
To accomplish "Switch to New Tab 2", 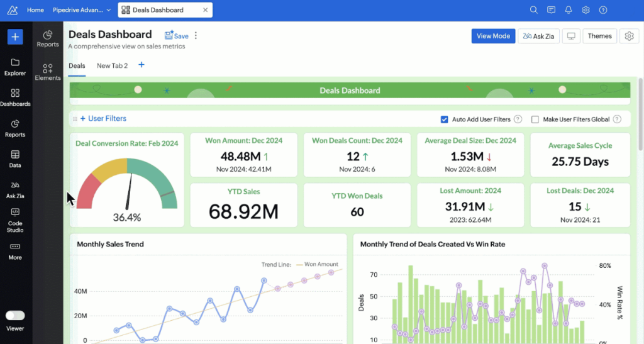I will tap(112, 65).
